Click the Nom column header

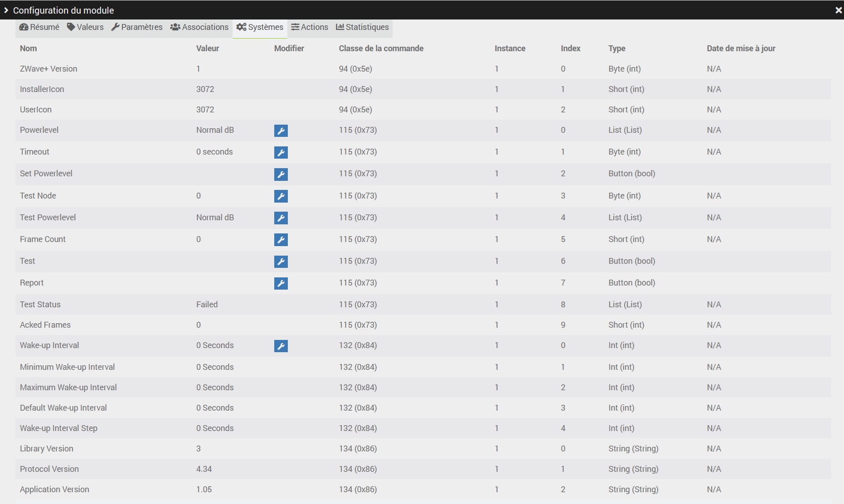pyautogui.click(x=28, y=48)
